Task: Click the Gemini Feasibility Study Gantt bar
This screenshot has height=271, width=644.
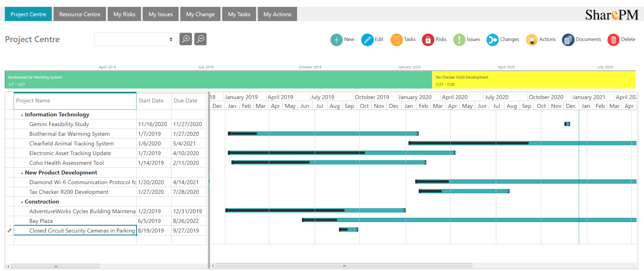Action: point(567,124)
